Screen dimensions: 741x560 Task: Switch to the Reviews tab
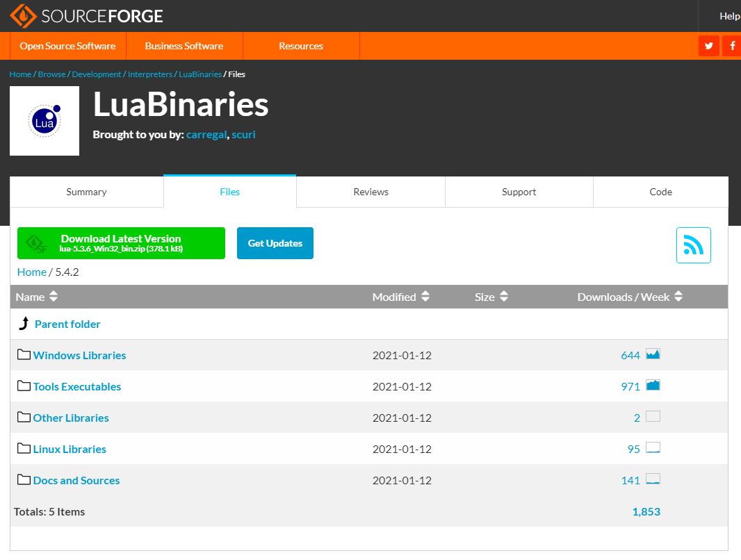coord(371,192)
